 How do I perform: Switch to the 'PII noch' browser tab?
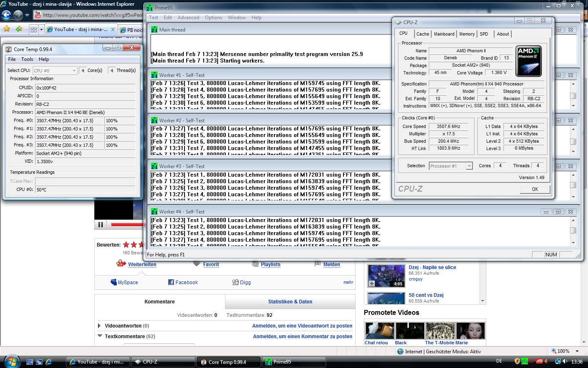coord(131,30)
